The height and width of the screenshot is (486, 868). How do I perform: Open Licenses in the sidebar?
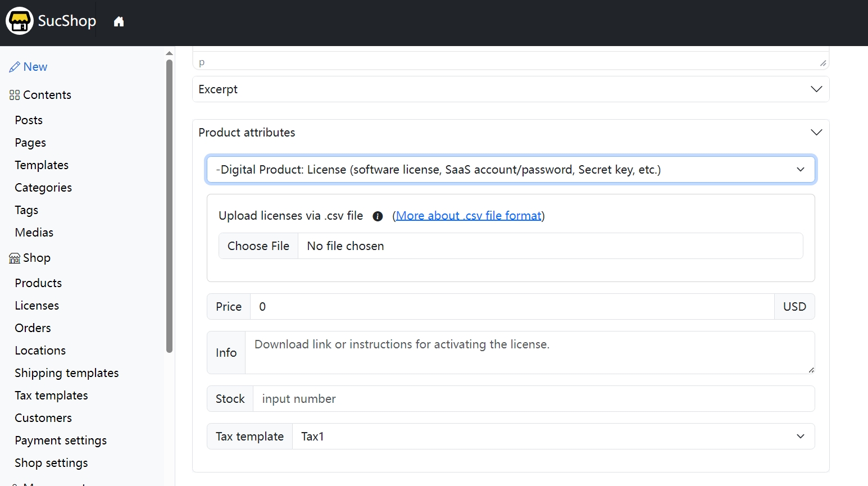tap(37, 306)
